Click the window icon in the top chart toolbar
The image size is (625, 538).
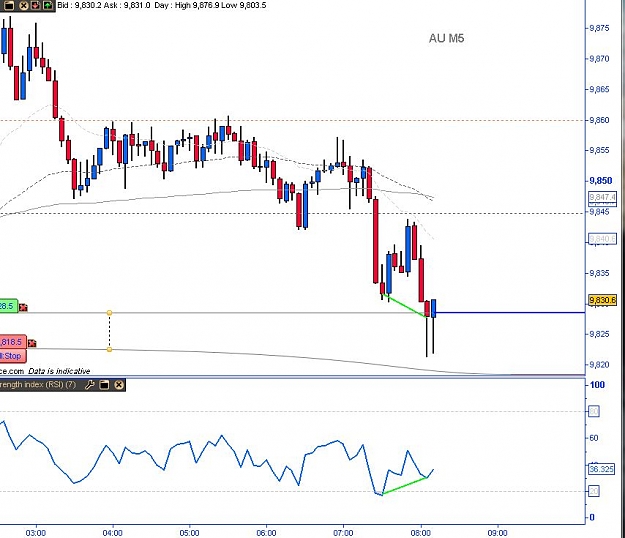click(x=9, y=6)
